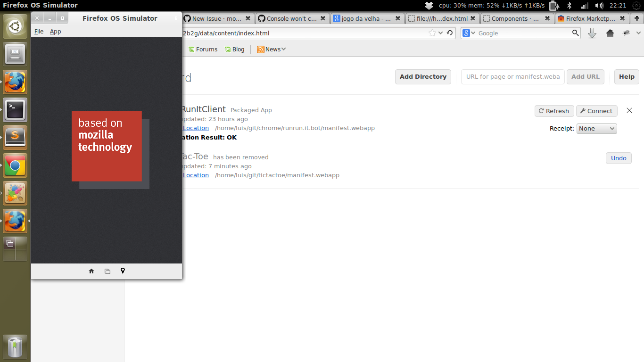Expand the toolbar overflow chevron
Screen dimensions: 644x362
pos(639,33)
